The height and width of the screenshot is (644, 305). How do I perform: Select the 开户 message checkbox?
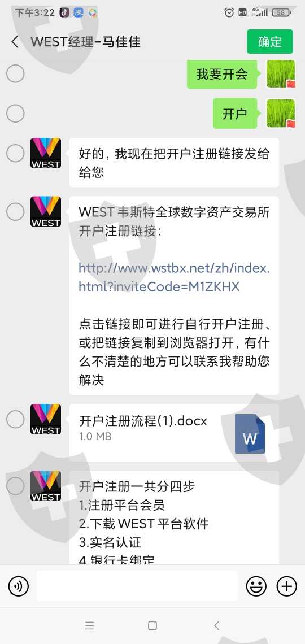(15, 114)
